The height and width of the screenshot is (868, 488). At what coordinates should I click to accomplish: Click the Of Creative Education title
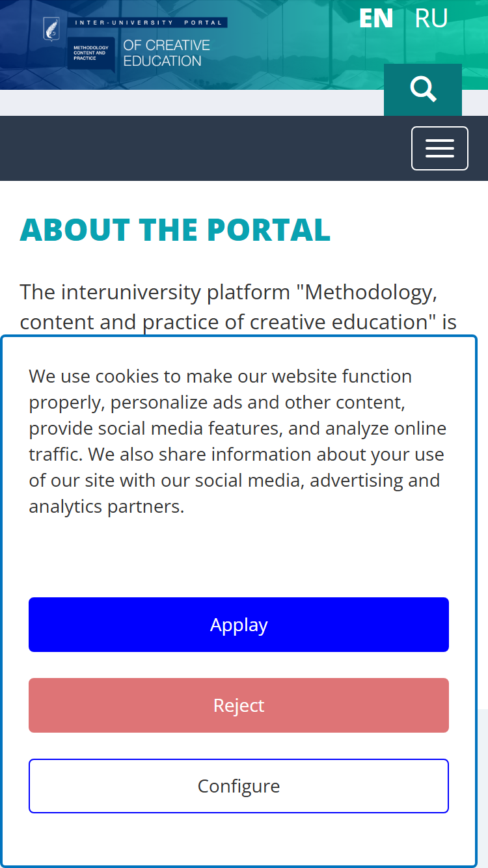click(x=167, y=53)
